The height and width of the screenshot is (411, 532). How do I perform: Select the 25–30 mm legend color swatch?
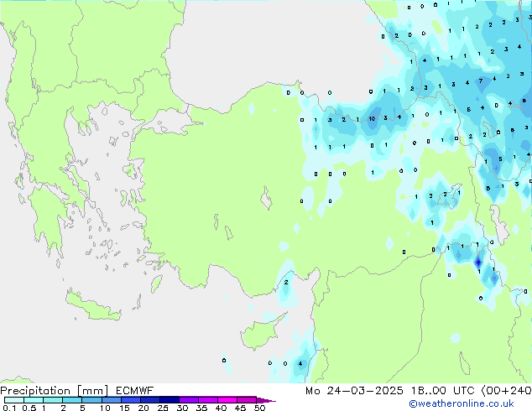pos(170,400)
